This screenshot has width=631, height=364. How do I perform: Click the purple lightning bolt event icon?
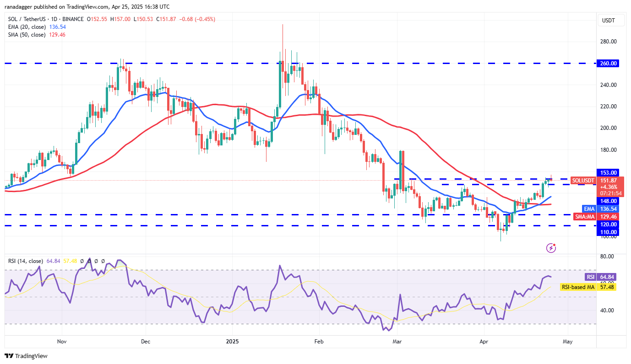click(x=551, y=248)
